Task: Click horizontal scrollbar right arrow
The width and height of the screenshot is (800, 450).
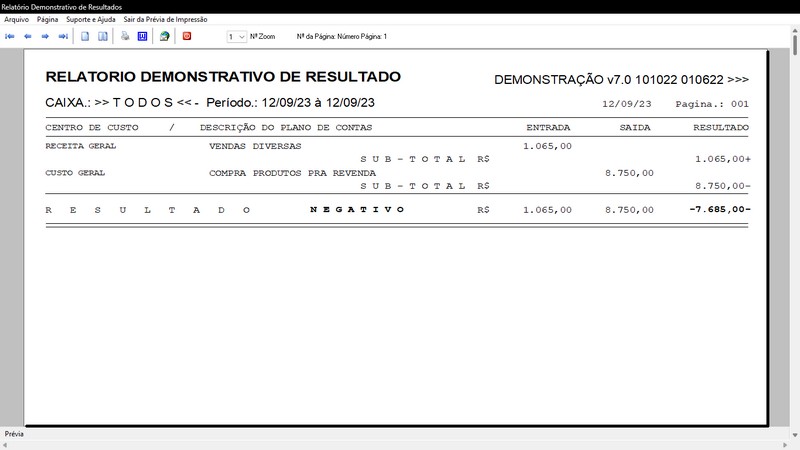Action: coord(786,445)
